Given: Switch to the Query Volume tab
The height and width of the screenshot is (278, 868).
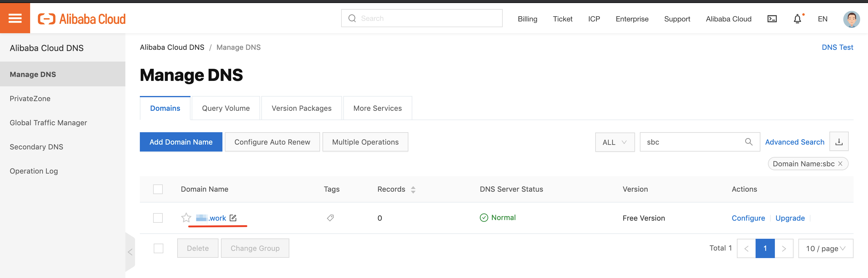Looking at the screenshot, I should coord(226,108).
